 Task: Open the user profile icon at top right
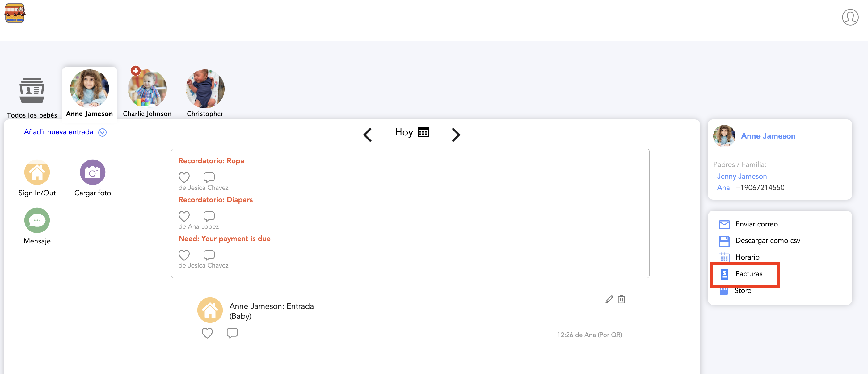tap(849, 18)
